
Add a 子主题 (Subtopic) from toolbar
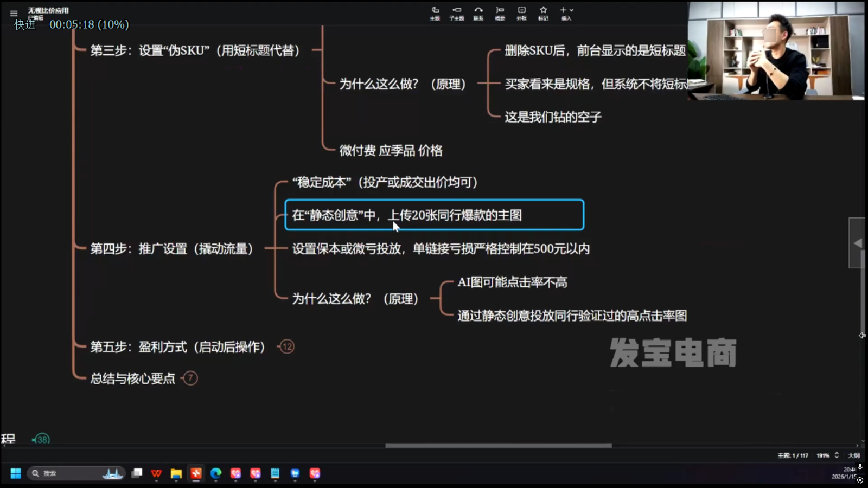[456, 13]
